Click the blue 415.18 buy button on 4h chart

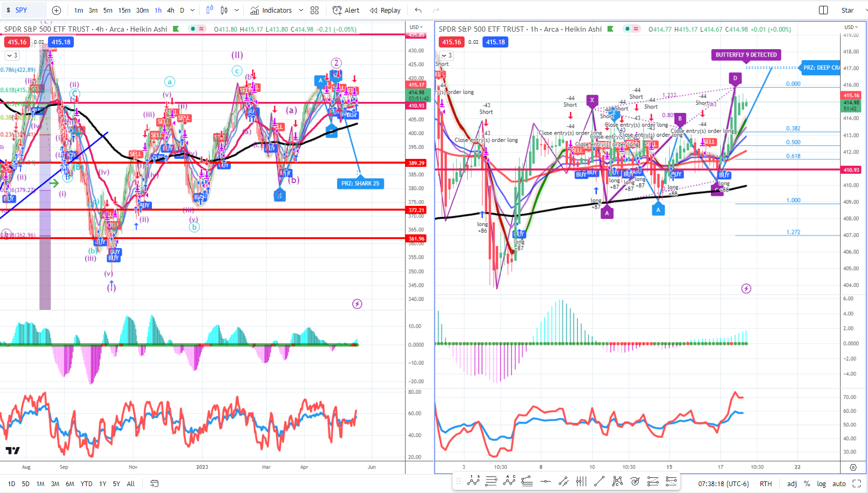(61, 42)
